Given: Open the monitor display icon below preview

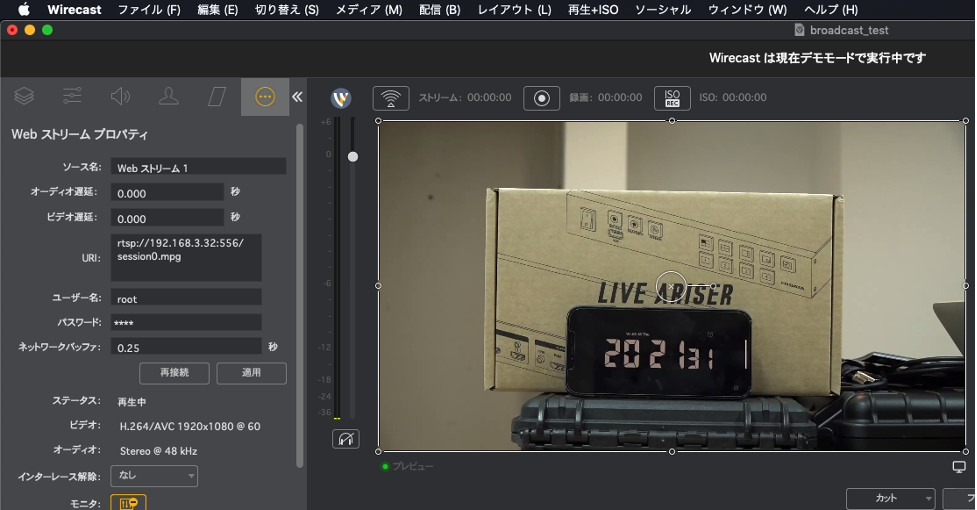Looking at the screenshot, I should tap(959, 467).
